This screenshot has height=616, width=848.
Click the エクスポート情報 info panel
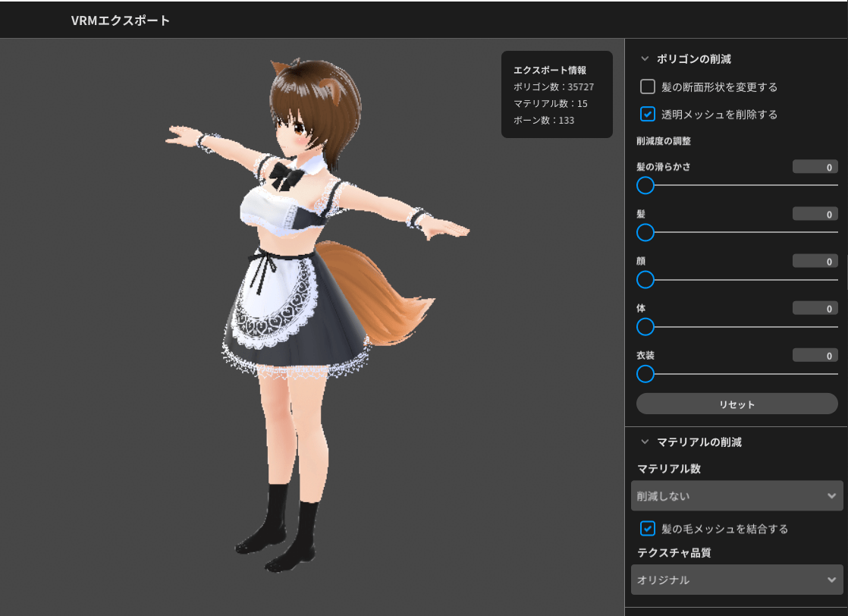pos(556,95)
